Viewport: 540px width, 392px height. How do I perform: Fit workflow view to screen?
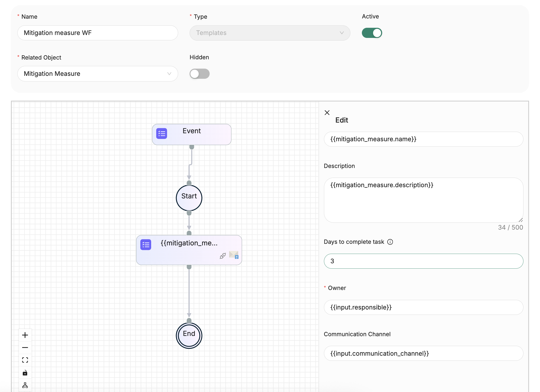pos(25,360)
